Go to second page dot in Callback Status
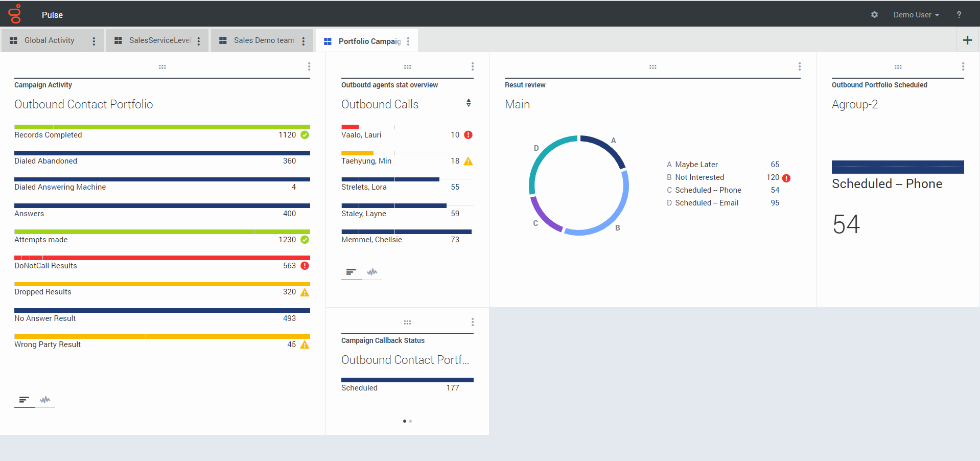The width and height of the screenshot is (980, 461). pyautogui.click(x=410, y=421)
